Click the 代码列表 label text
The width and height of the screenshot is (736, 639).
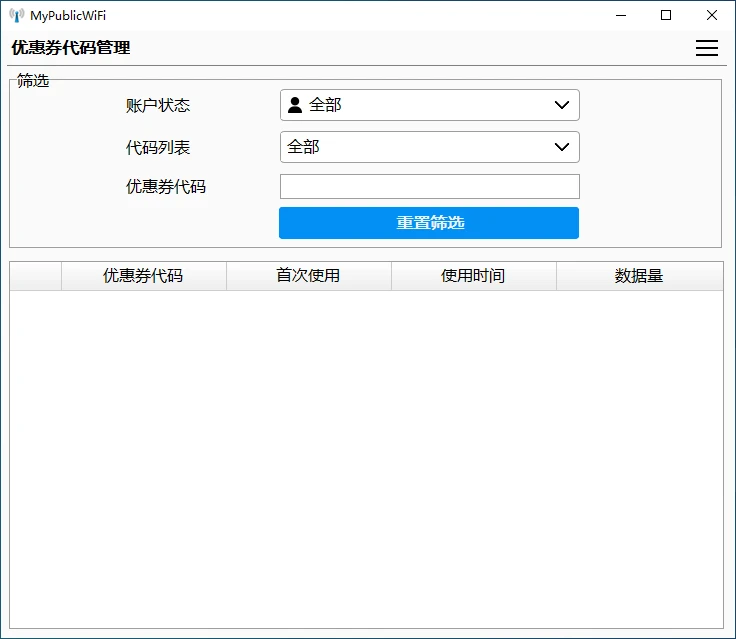point(158,147)
